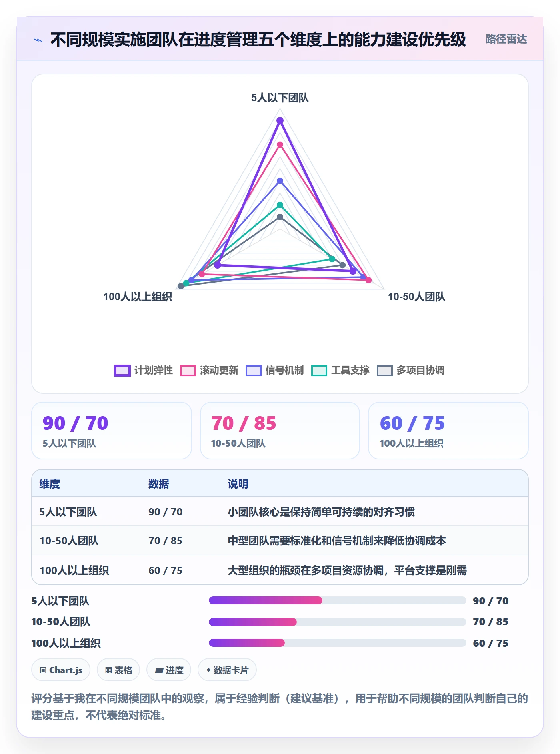
Task: Select the 100人以上组织 table row cell
Action: tap(74, 570)
